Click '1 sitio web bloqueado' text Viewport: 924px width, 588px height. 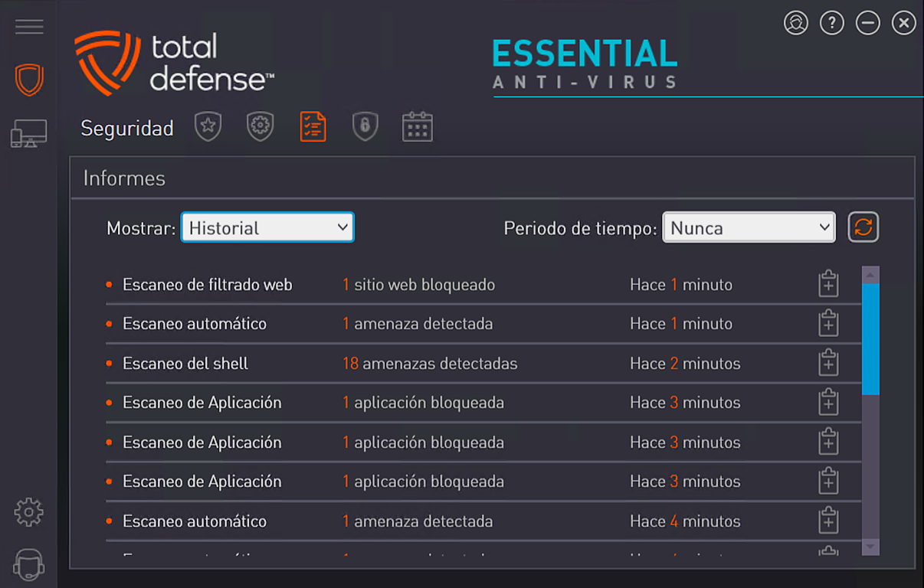pos(418,285)
